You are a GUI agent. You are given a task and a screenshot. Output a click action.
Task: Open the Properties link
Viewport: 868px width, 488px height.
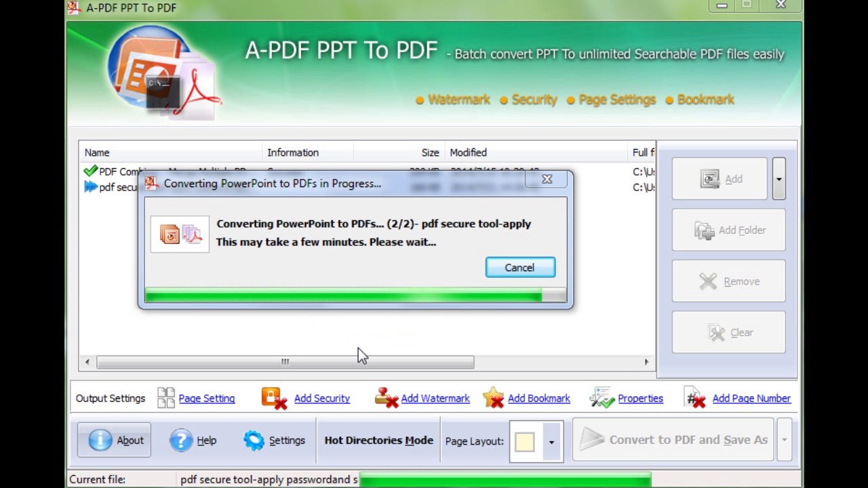pyautogui.click(x=641, y=399)
